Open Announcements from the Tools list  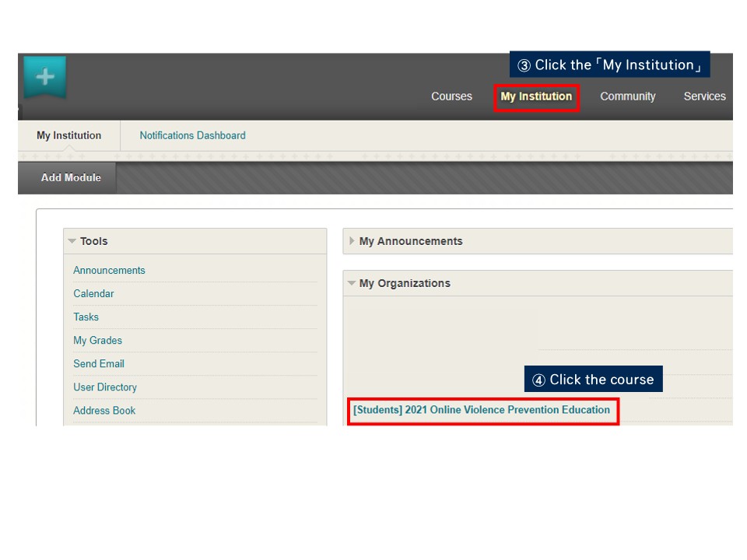(x=109, y=271)
